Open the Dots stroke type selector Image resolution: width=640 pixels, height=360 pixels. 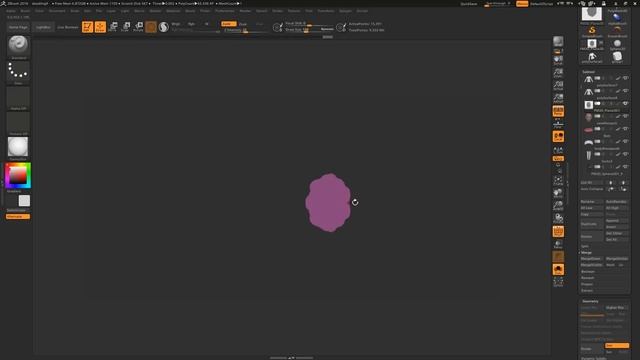tap(18, 72)
